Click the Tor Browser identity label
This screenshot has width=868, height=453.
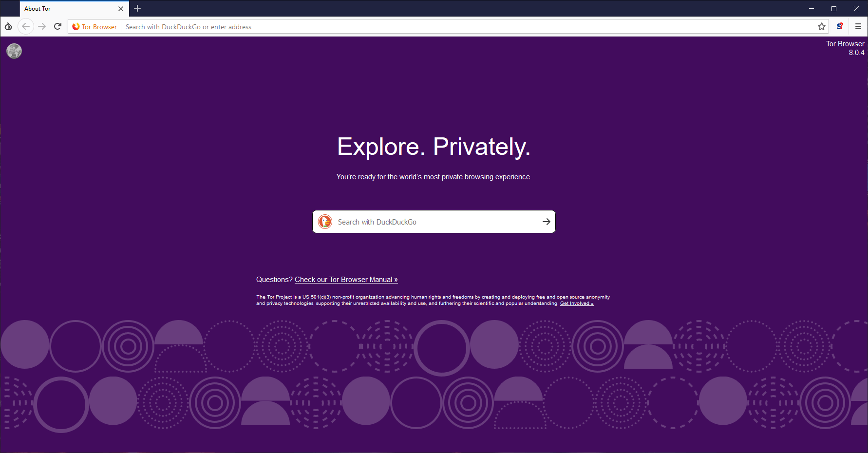(x=94, y=27)
